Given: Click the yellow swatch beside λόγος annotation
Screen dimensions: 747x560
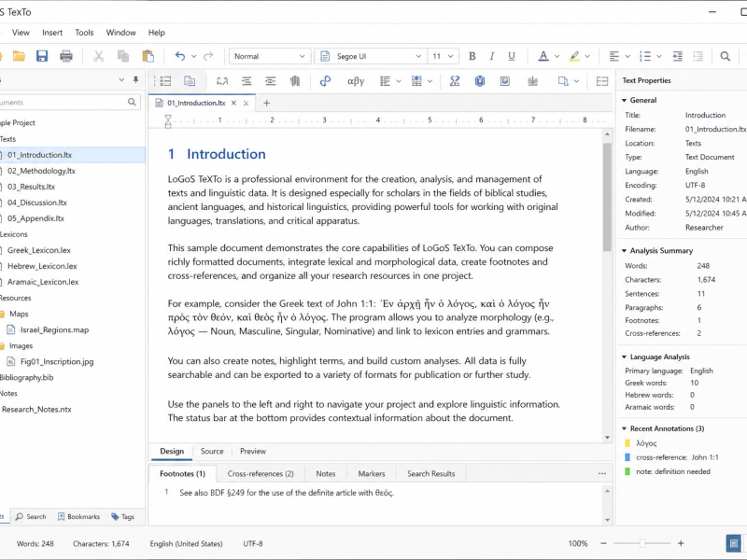Looking at the screenshot, I should click(x=627, y=443).
